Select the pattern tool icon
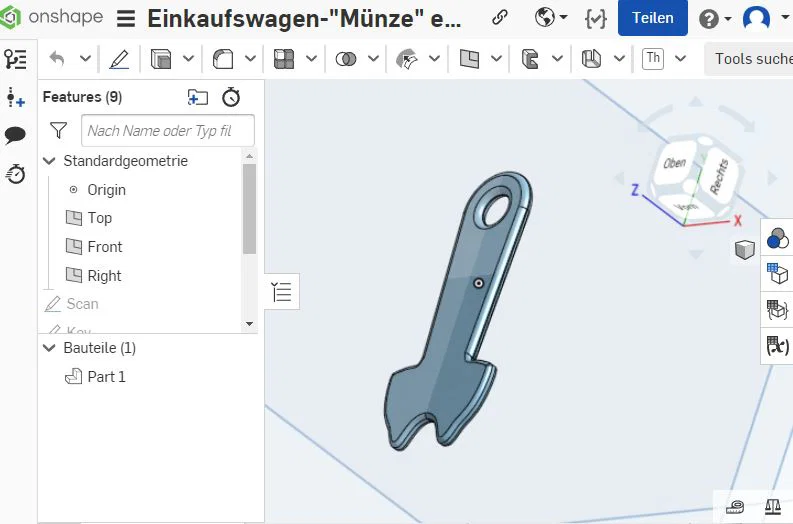The width and height of the screenshot is (793, 524). point(284,59)
